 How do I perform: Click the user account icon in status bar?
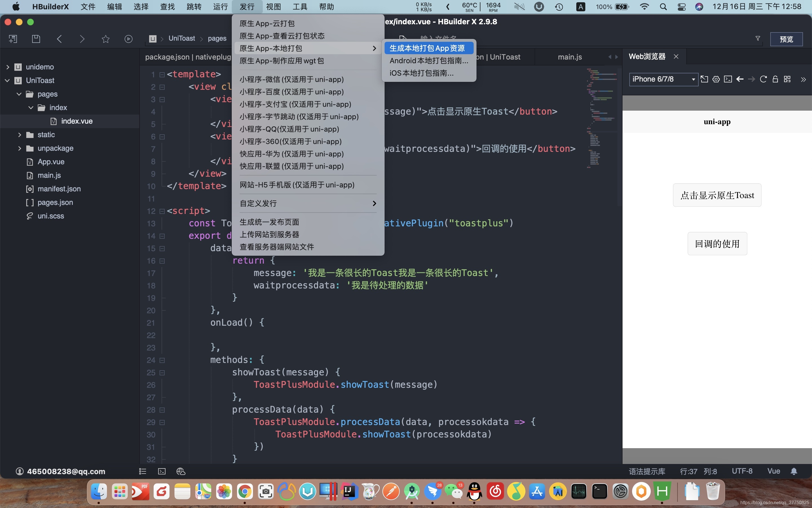coord(20,471)
